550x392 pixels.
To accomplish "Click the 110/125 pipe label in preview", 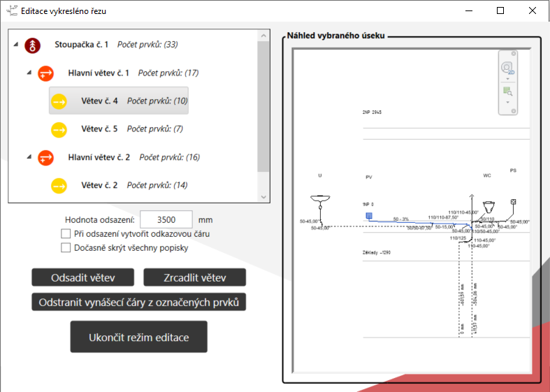I will point(458,238).
